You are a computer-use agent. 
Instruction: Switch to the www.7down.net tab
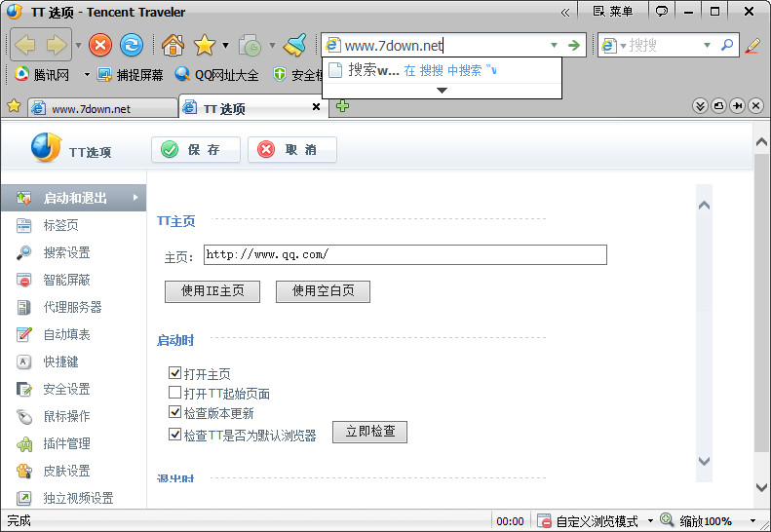(x=102, y=108)
